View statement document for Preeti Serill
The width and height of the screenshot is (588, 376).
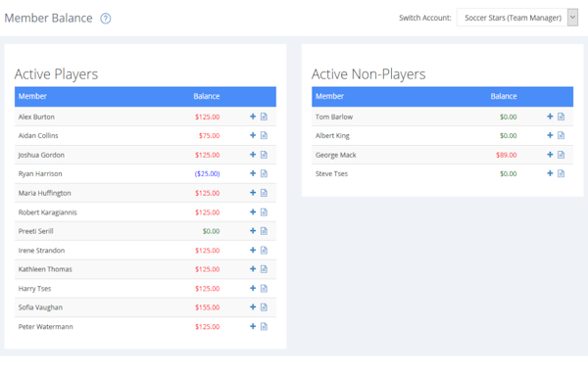tap(264, 231)
